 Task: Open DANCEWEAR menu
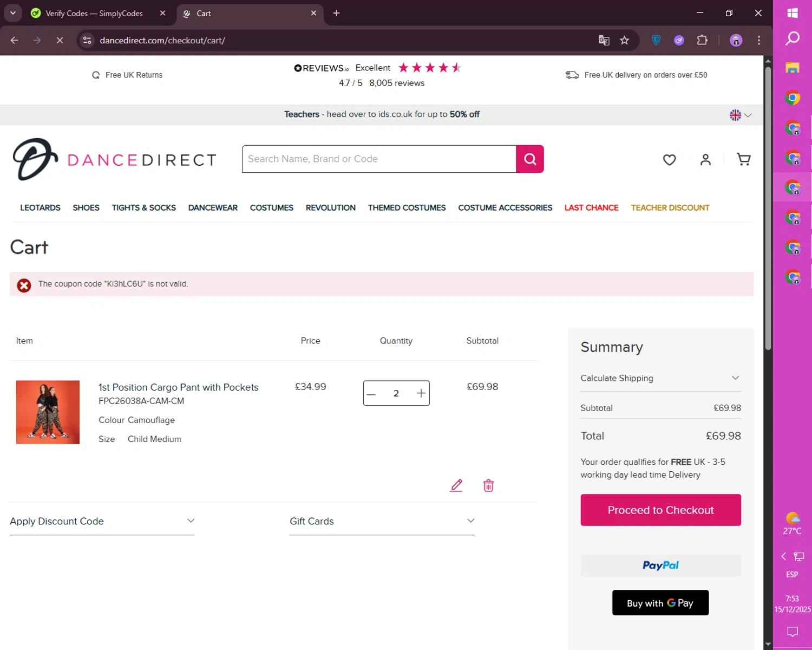pyautogui.click(x=213, y=207)
